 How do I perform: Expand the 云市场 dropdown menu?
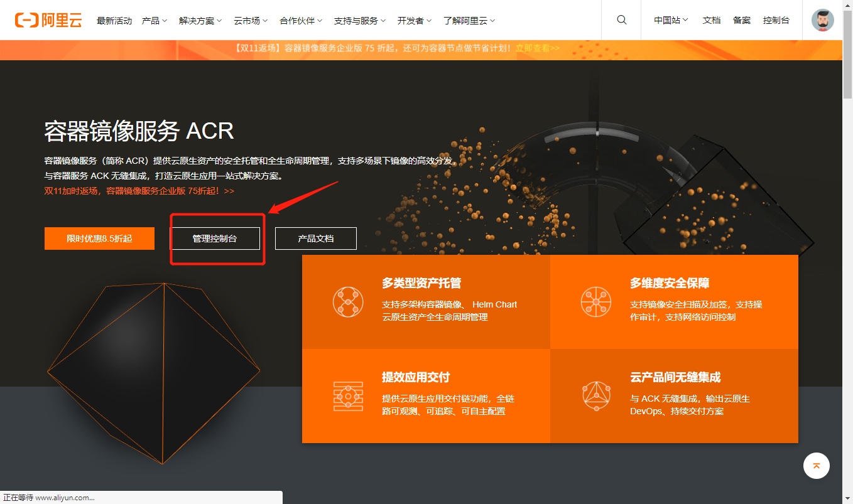pos(251,21)
